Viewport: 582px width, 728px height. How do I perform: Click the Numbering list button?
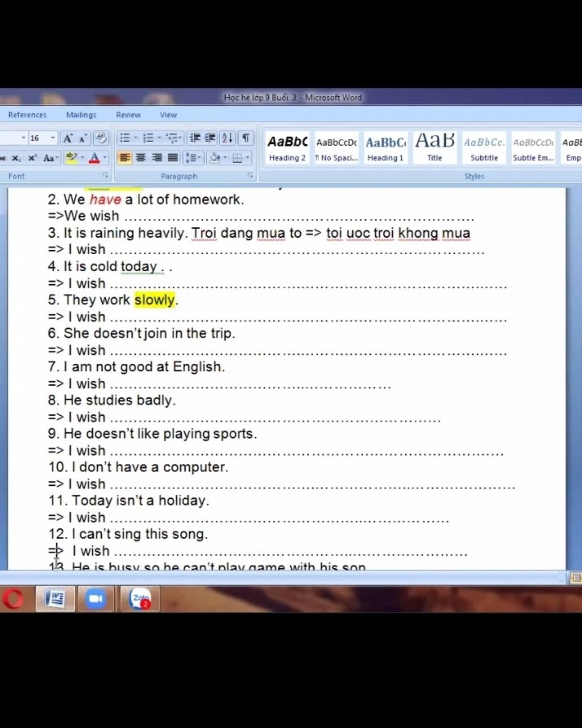pos(148,138)
